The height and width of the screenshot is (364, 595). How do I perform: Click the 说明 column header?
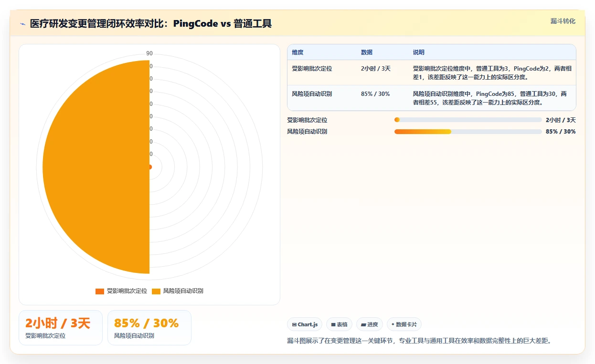point(419,52)
